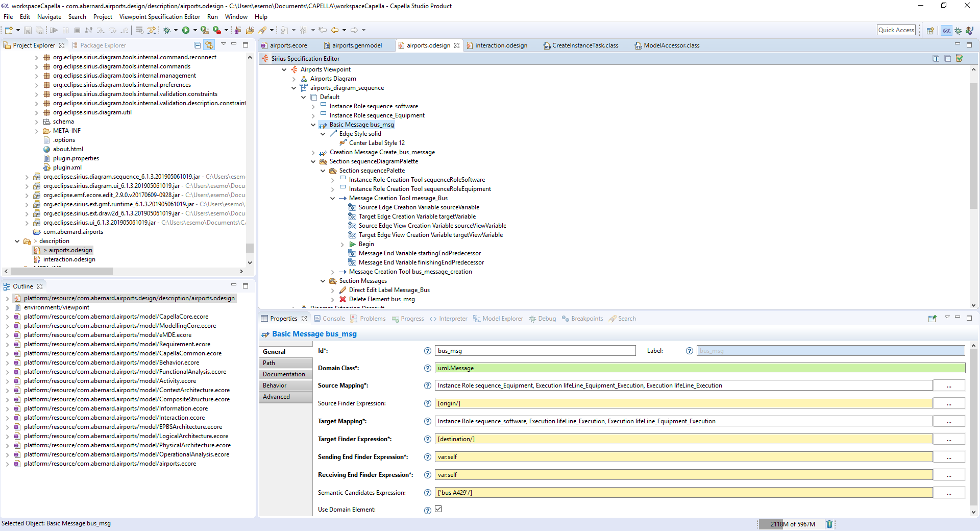Click Link with Editor in Project Explorer
This screenshot has width=980, height=531.
[209, 45]
